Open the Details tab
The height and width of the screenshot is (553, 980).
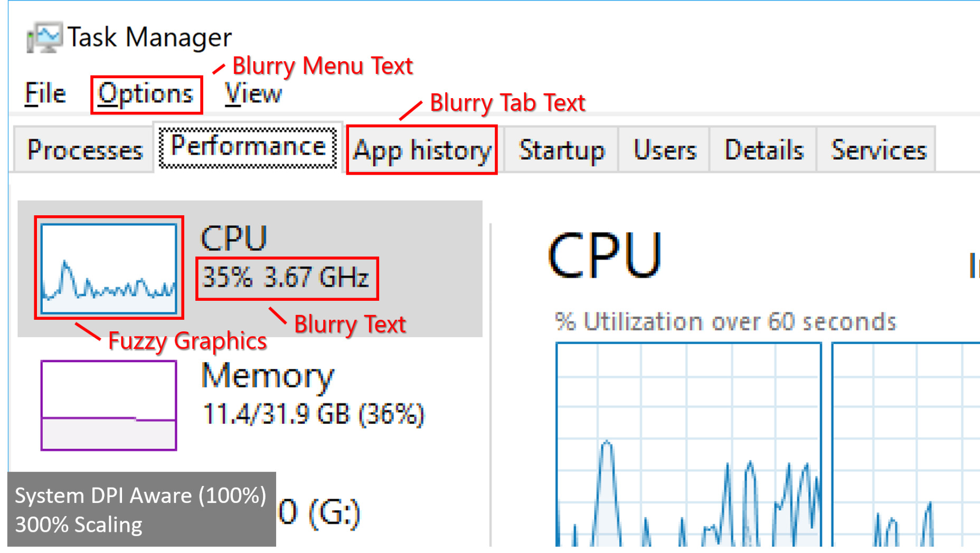(764, 150)
